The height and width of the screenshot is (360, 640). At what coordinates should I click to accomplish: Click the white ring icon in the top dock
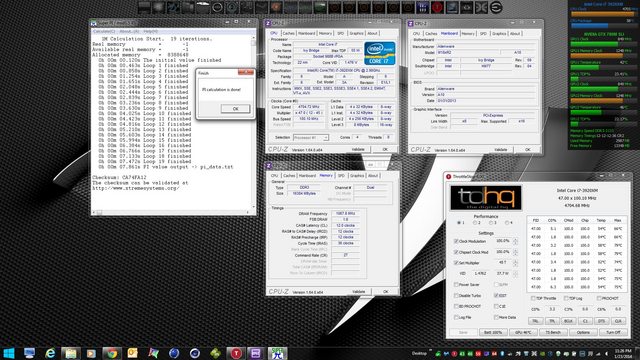[217, 7]
